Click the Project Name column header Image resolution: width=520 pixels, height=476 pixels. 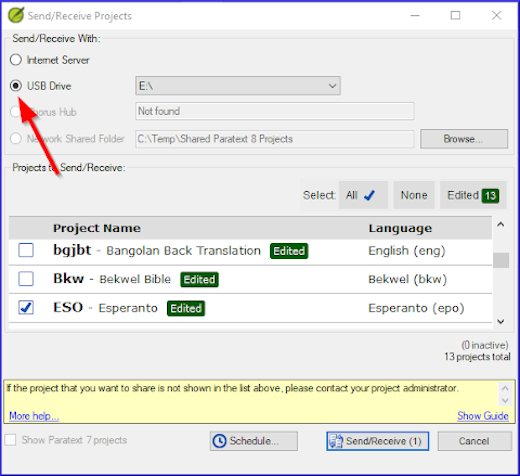(x=97, y=228)
